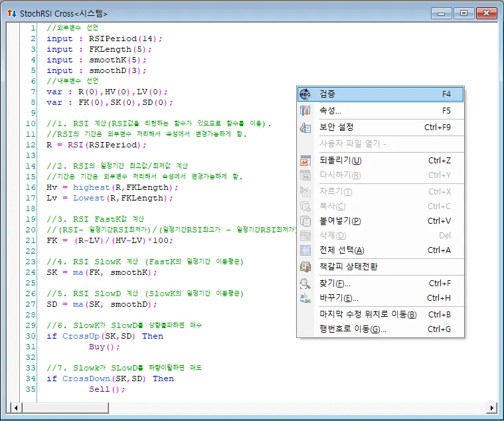
Task: Choose 행번호로 이동(G)... entry
Action: pyautogui.click(x=380, y=329)
